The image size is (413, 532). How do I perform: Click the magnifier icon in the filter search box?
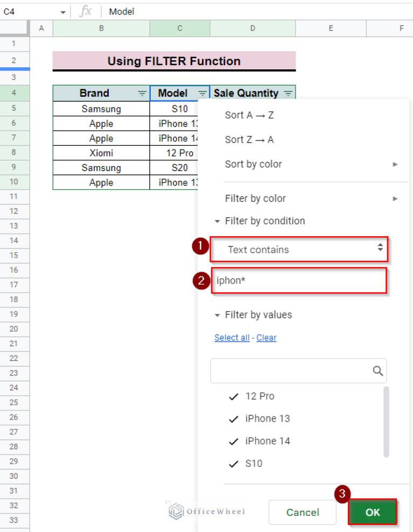tap(377, 371)
